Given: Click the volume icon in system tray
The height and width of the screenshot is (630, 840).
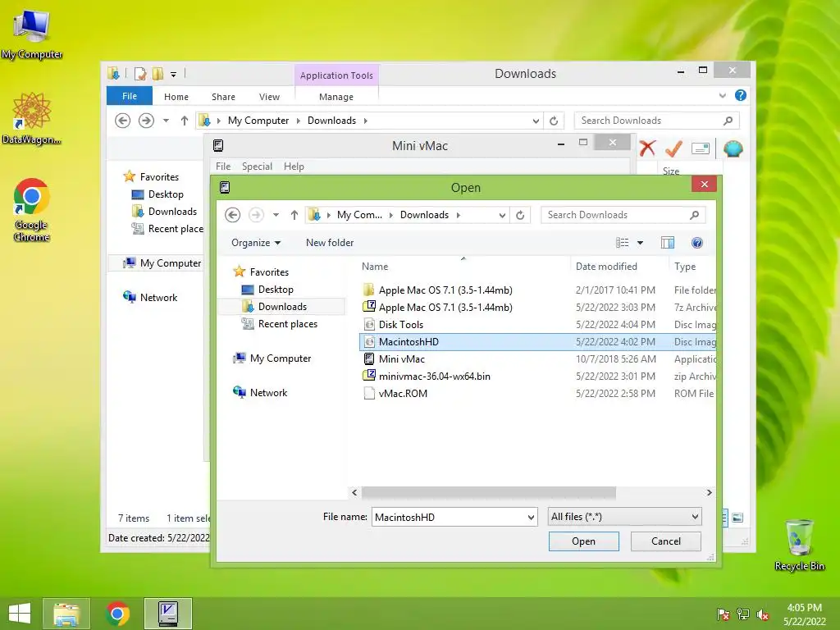Looking at the screenshot, I should click(762, 614).
